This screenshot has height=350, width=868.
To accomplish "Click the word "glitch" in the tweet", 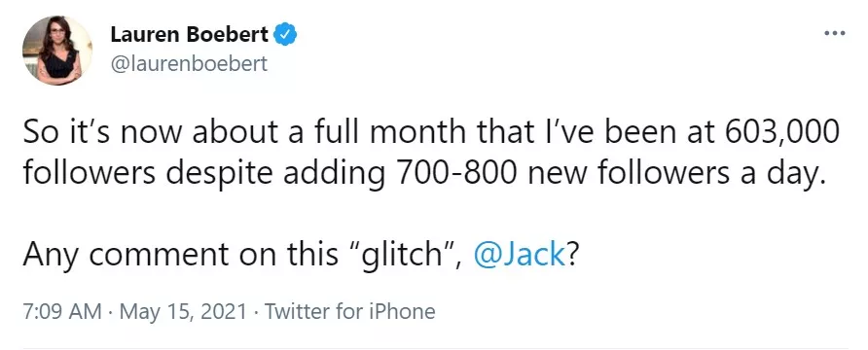I will pyautogui.click(x=404, y=254).
